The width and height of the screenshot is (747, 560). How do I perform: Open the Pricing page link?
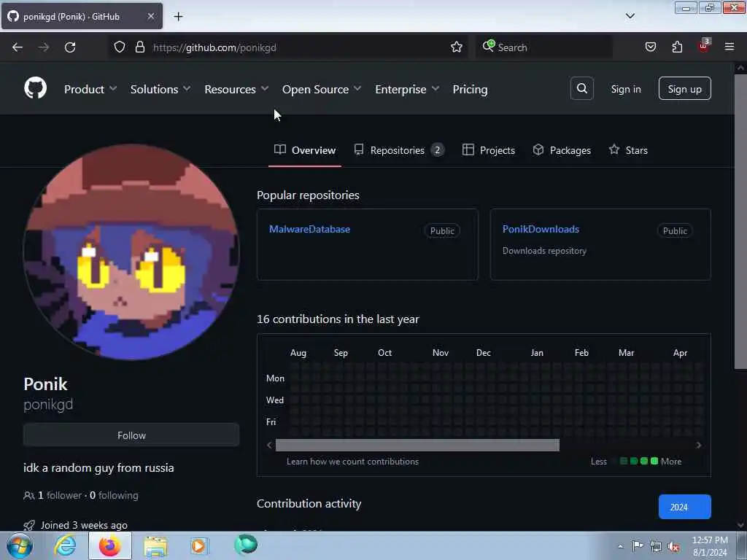pyautogui.click(x=470, y=89)
